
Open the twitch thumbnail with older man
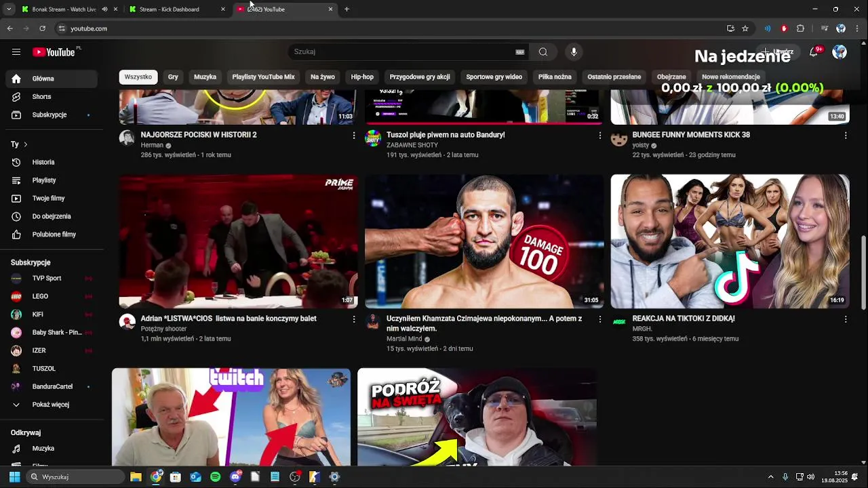231,417
